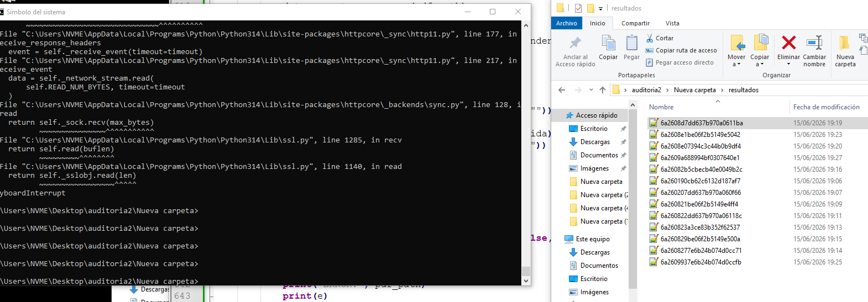Select file 6a260207dd637b970a060f66

[x=700, y=193]
